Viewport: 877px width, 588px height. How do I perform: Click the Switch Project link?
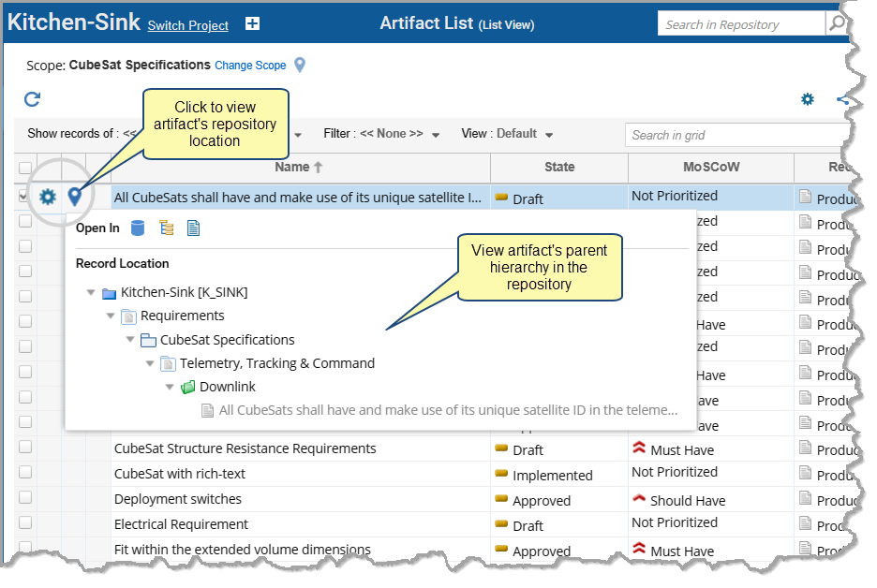coord(188,25)
